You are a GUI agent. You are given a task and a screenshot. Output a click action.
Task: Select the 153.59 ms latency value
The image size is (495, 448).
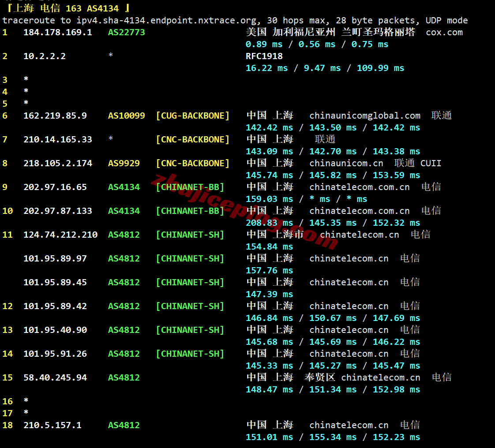coord(396,175)
